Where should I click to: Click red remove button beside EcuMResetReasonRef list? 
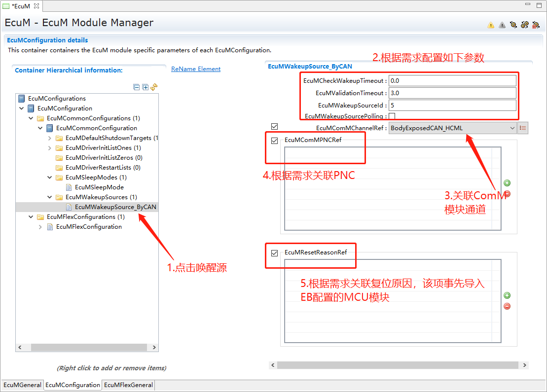(x=507, y=306)
